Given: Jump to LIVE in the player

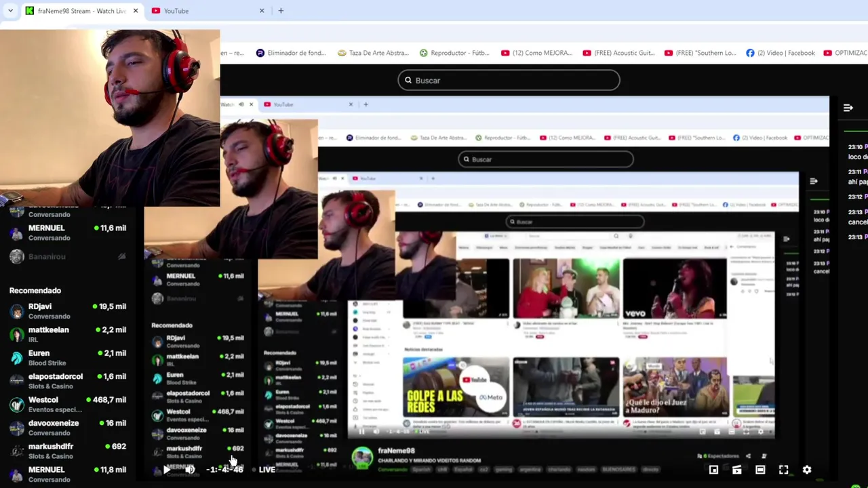Looking at the screenshot, I should pos(267,469).
